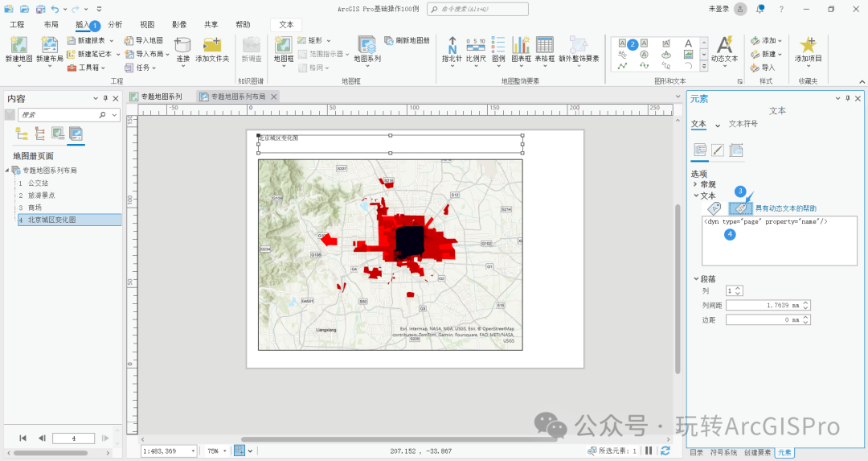
Task: Toggle auto-hide pin of 内容 pane
Action: click(x=105, y=98)
